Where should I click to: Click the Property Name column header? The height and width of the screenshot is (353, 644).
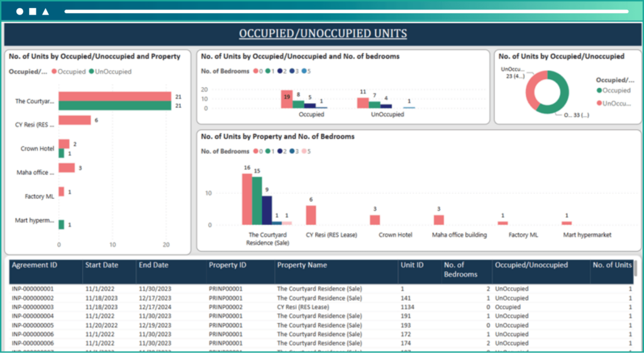tap(302, 265)
